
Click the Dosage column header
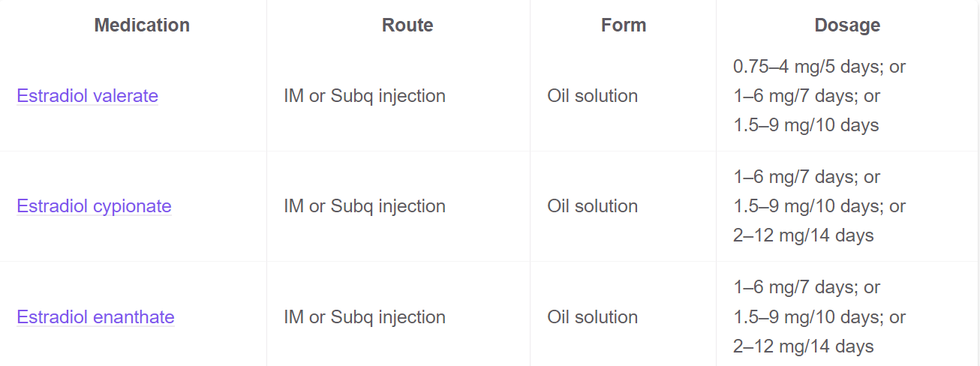coord(847,25)
